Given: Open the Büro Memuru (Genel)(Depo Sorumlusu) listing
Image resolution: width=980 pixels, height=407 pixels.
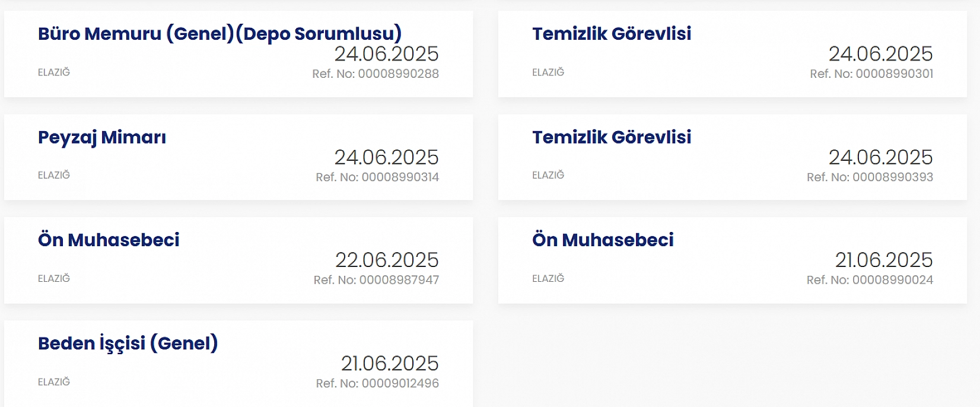Looking at the screenshot, I should point(219,34).
